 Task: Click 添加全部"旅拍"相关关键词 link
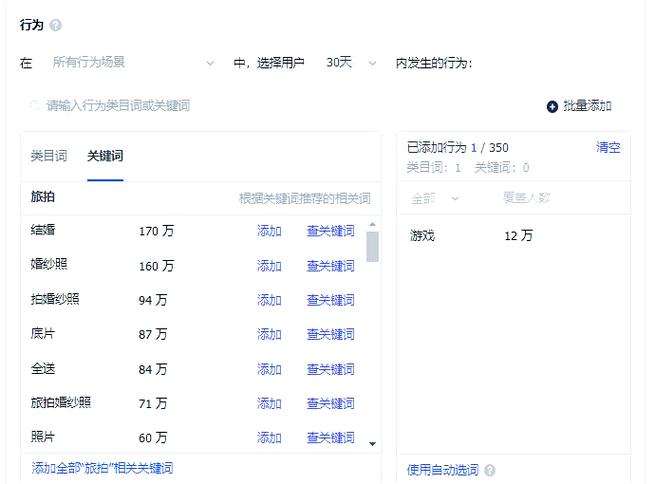[102, 468]
